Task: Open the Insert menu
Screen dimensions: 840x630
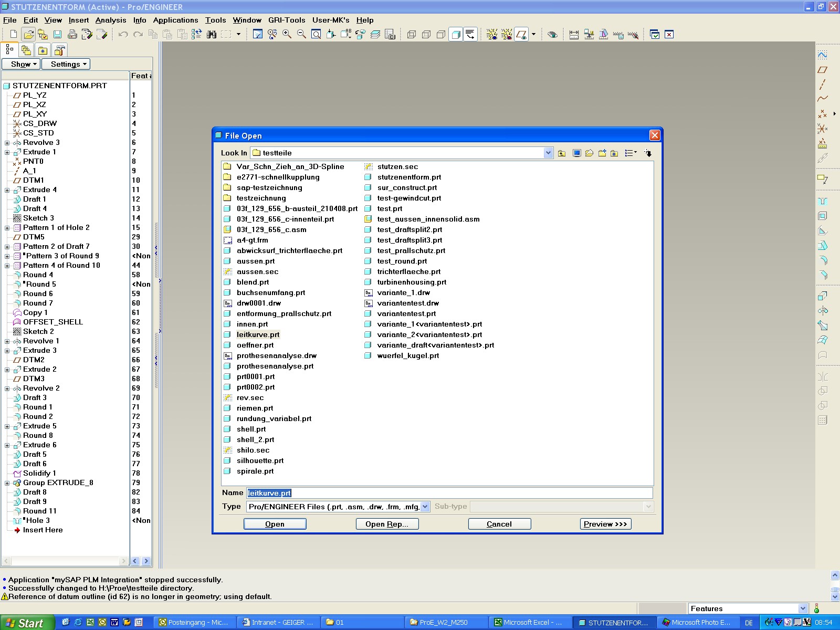Action: (79, 20)
